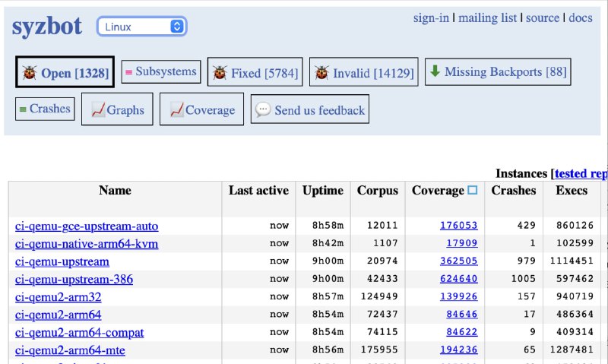Screen dimensions: 608x364
Task: Click the green down arrow on Missing Backports
Action: tap(435, 71)
